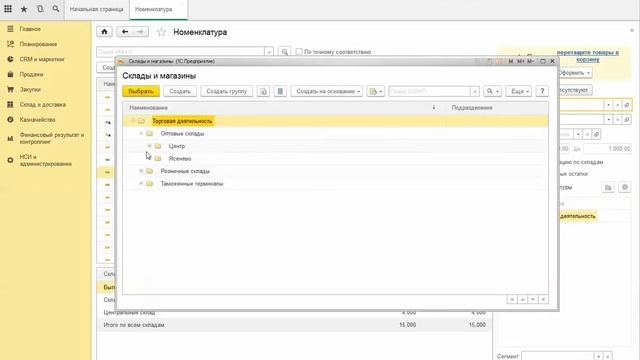Open help question mark button
640x360 pixels.
[x=542, y=91]
